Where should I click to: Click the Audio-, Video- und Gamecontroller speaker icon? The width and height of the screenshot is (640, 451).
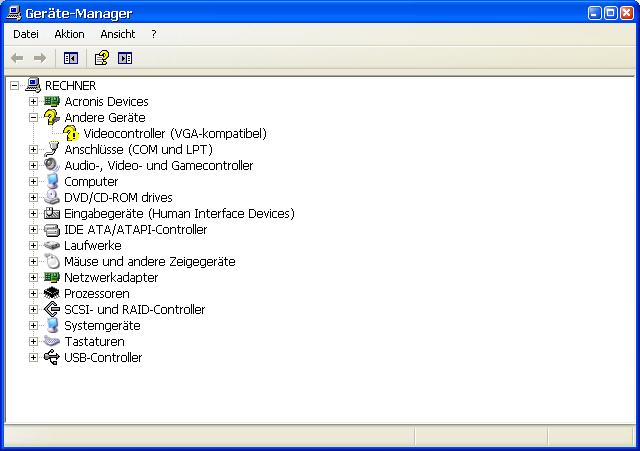point(52,165)
